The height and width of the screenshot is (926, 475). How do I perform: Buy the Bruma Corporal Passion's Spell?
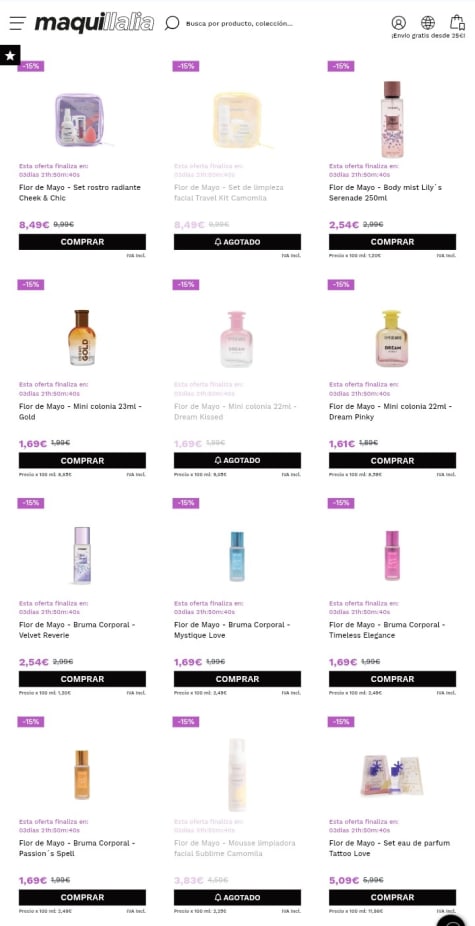(x=82, y=897)
